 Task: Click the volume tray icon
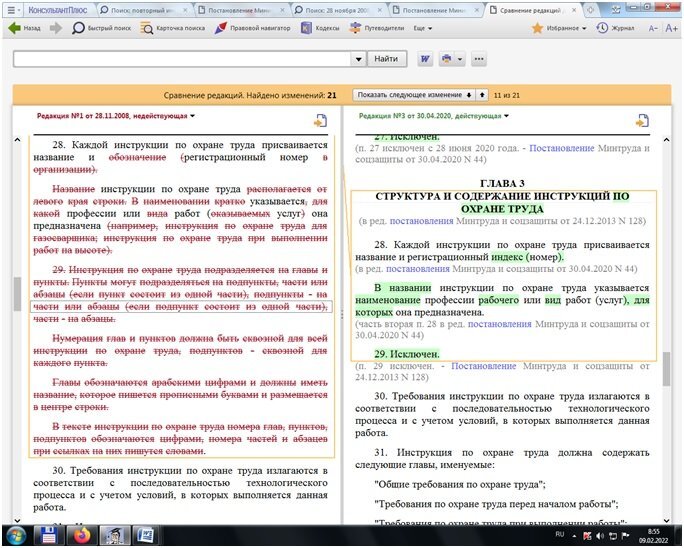(x=600, y=536)
